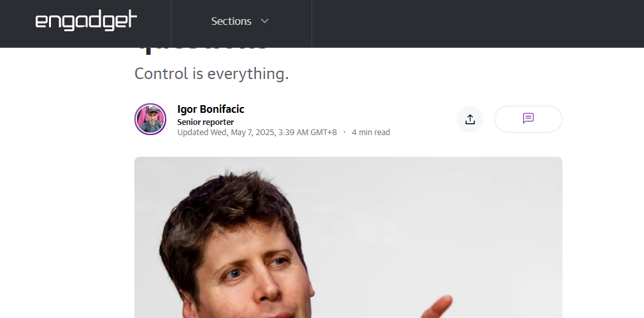Click the 4 min read label
Viewport: 644px width, 318px height.
pos(371,133)
